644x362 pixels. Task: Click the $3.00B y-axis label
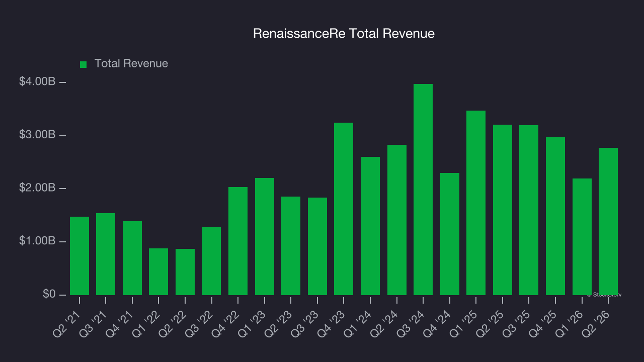coord(37,135)
